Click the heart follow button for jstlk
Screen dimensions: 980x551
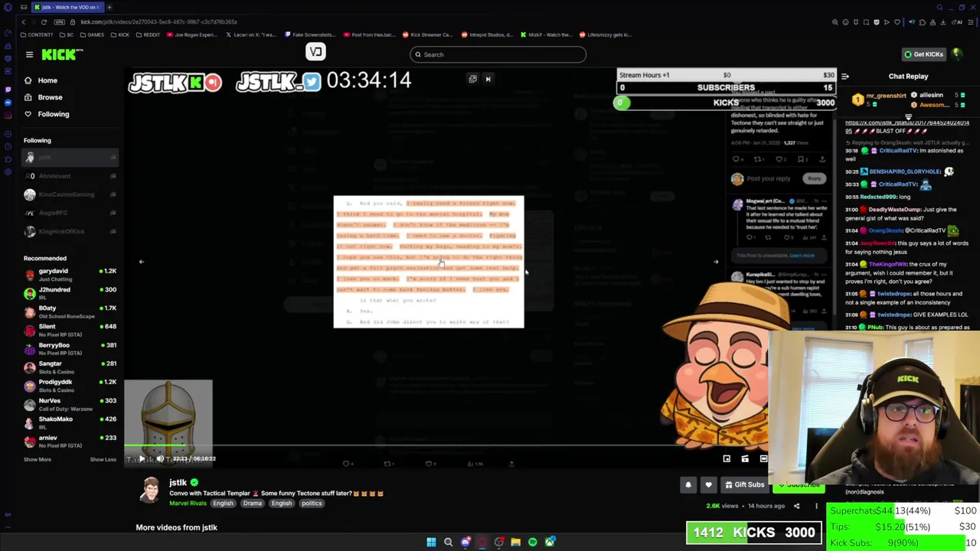[x=708, y=484]
